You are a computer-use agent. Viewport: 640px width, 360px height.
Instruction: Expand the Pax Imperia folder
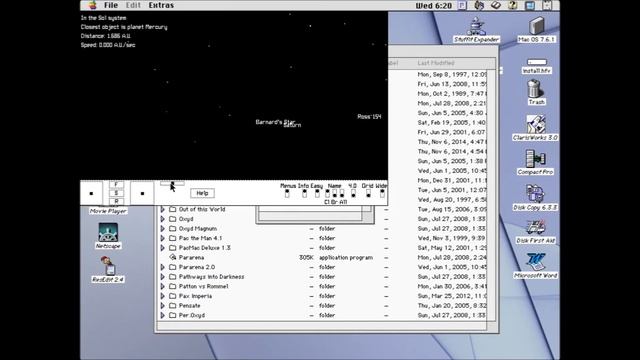162,296
